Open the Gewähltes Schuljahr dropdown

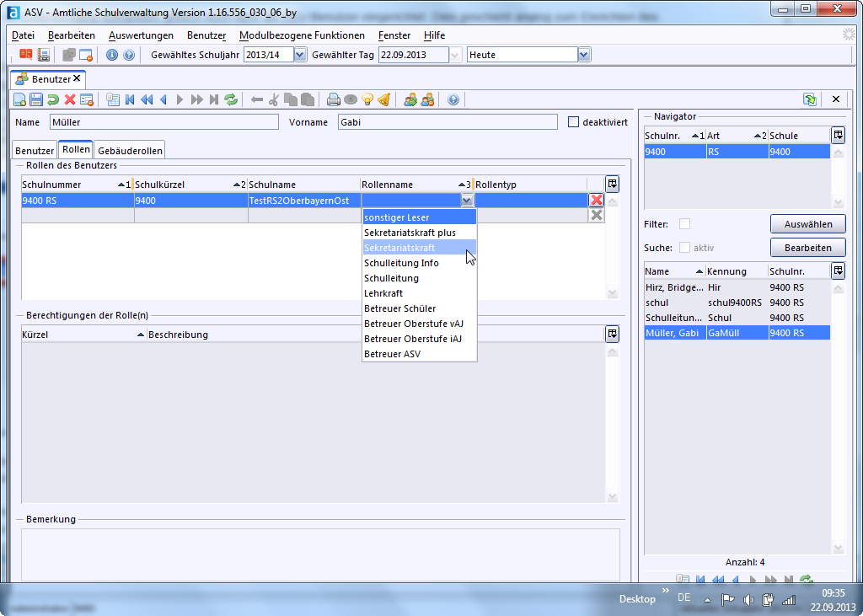point(300,55)
